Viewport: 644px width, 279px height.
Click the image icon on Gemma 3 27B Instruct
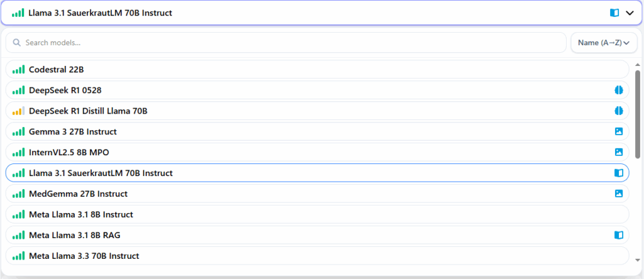[618, 131]
